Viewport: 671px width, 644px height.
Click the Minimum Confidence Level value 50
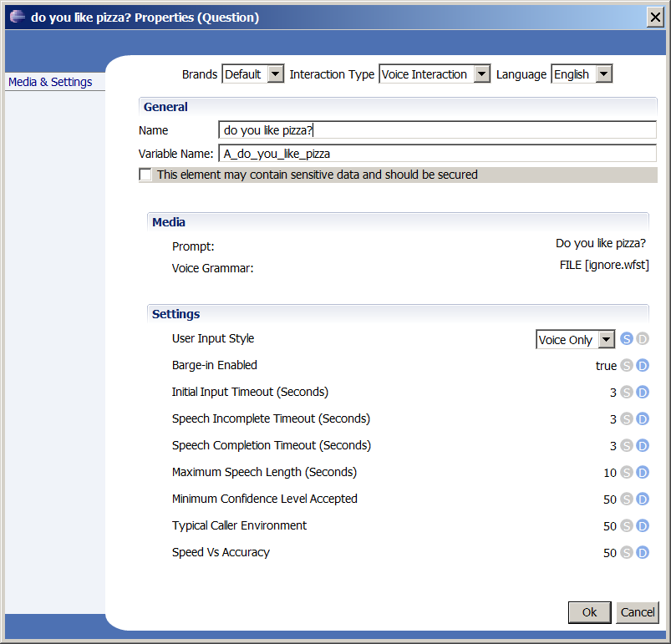[x=610, y=499]
